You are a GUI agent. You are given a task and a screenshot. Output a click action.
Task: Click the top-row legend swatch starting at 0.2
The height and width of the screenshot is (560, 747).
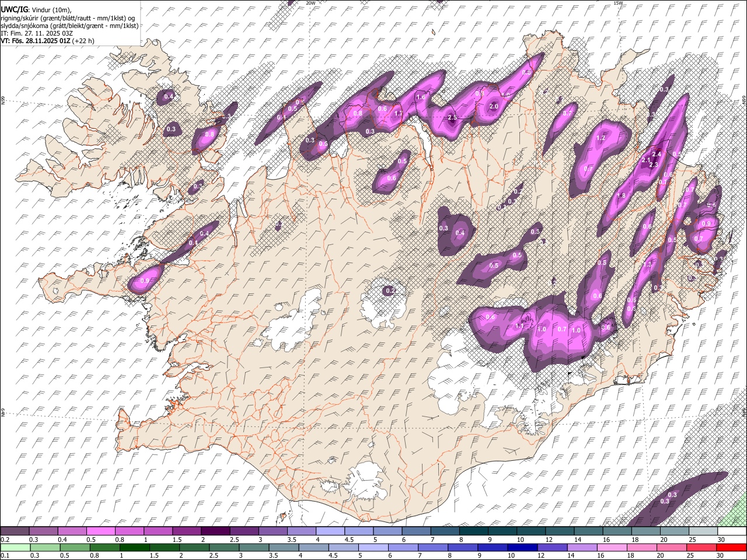click(15, 531)
